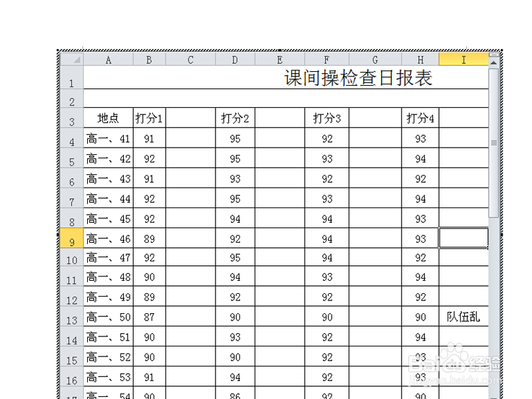
Task: Select the 高一、50 location cell
Action: [x=108, y=317]
